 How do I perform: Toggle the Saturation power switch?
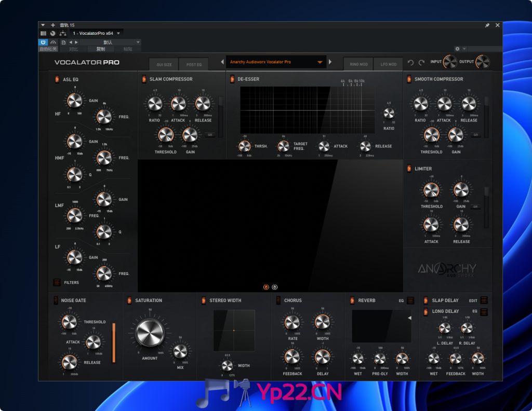tap(129, 300)
